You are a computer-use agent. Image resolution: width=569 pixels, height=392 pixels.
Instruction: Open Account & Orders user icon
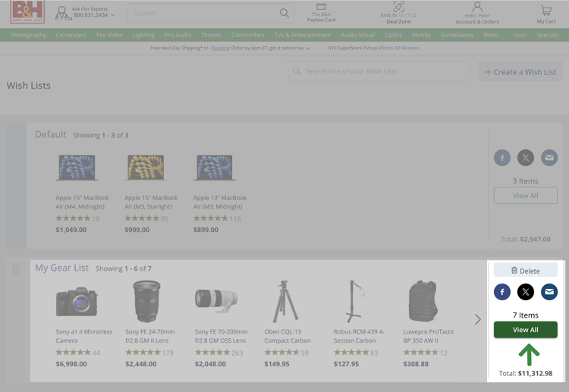tap(477, 7)
